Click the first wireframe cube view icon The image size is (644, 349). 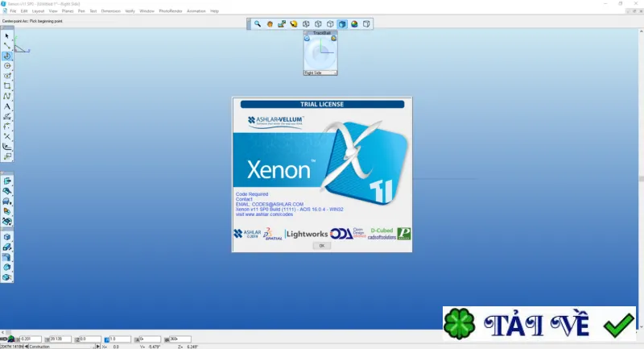pos(306,24)
